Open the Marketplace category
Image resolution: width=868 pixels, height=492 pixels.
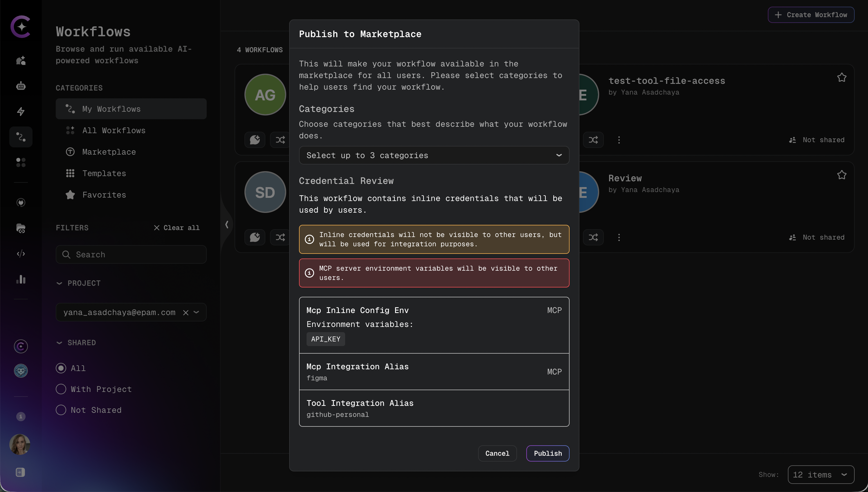(131, 152)
